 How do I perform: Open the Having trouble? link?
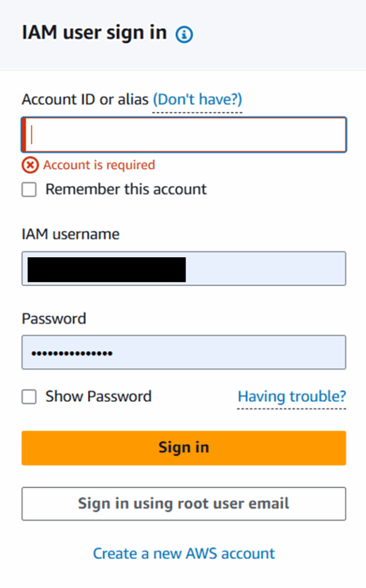(x=292, y=396)
